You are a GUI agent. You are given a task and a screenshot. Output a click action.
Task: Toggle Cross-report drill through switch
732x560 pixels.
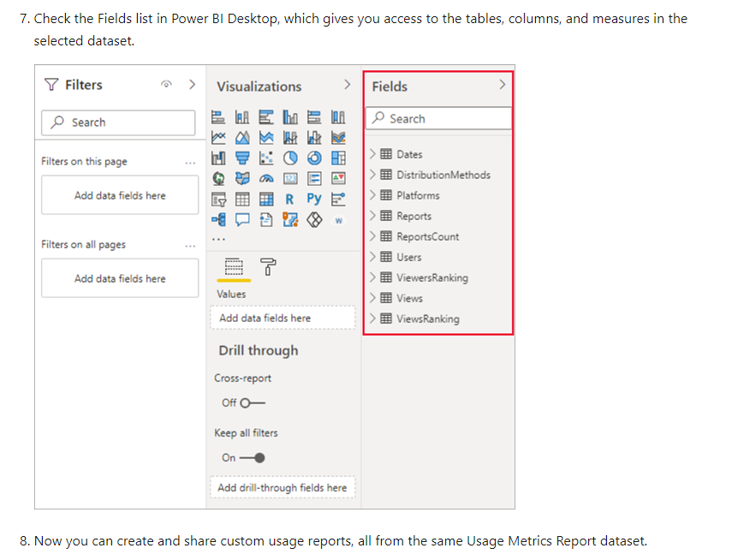(253, 403)
